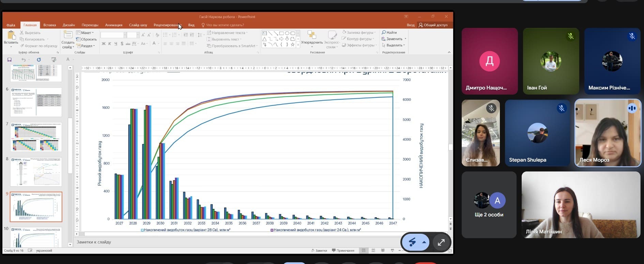Click the Redo circular arrow icon
This screenshot has height=264, width=644.
click(39, 60)
